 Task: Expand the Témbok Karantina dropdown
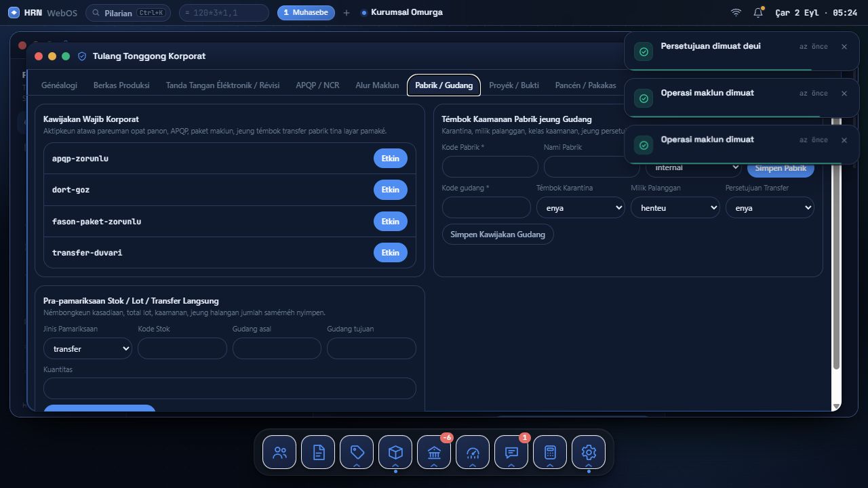(580, 207)
